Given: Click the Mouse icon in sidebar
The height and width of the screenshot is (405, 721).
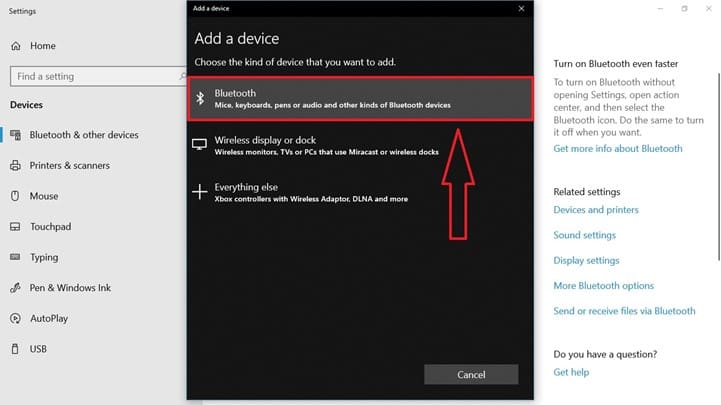Looking at the screenshot, I should [17, 196].
